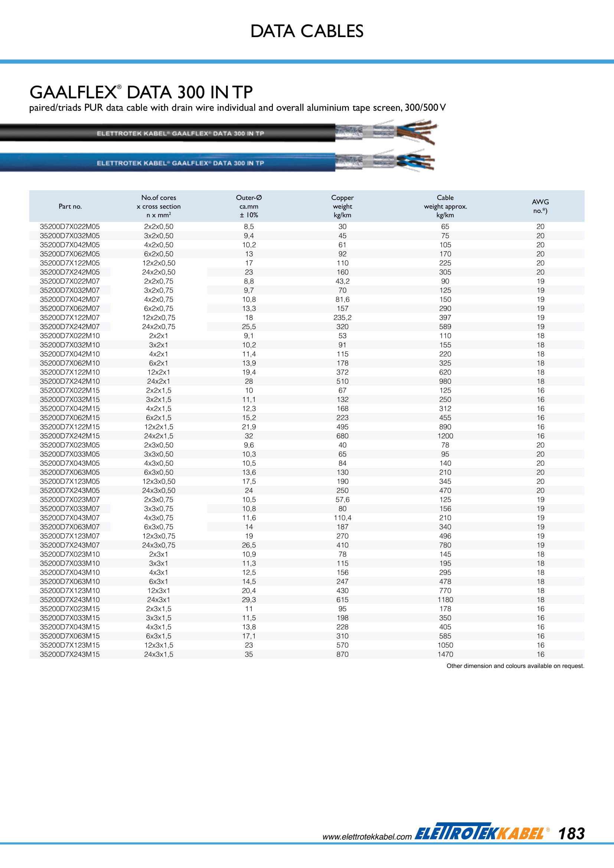This screenshot has width=614, height=868.
Task: Select part number 35200D7X242M07
Action: pyautogui.click(x=70, y=327)
